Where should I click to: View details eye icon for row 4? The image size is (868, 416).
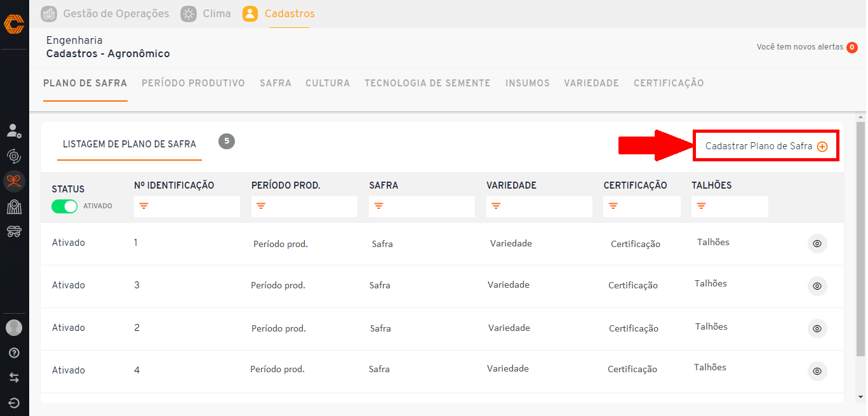point(817,371)
